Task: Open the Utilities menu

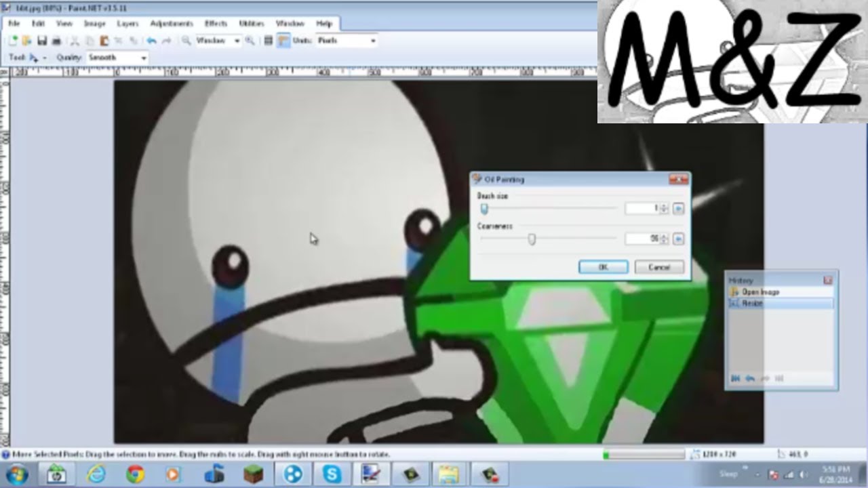Action: 252,24
